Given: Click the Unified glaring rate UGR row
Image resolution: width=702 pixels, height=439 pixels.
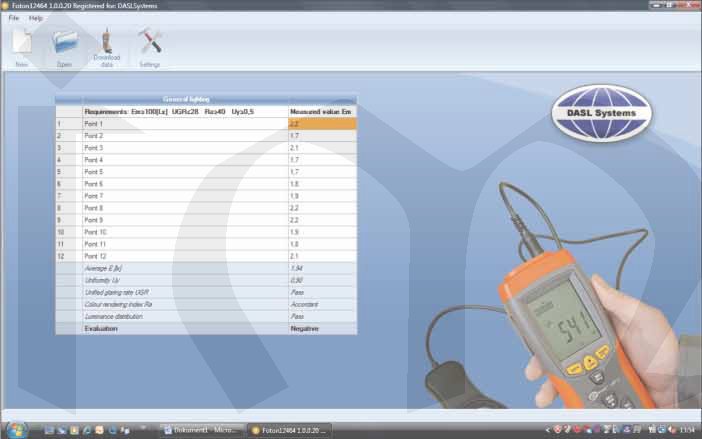Looking at the screenshot, I should click(x=184, y=292).
